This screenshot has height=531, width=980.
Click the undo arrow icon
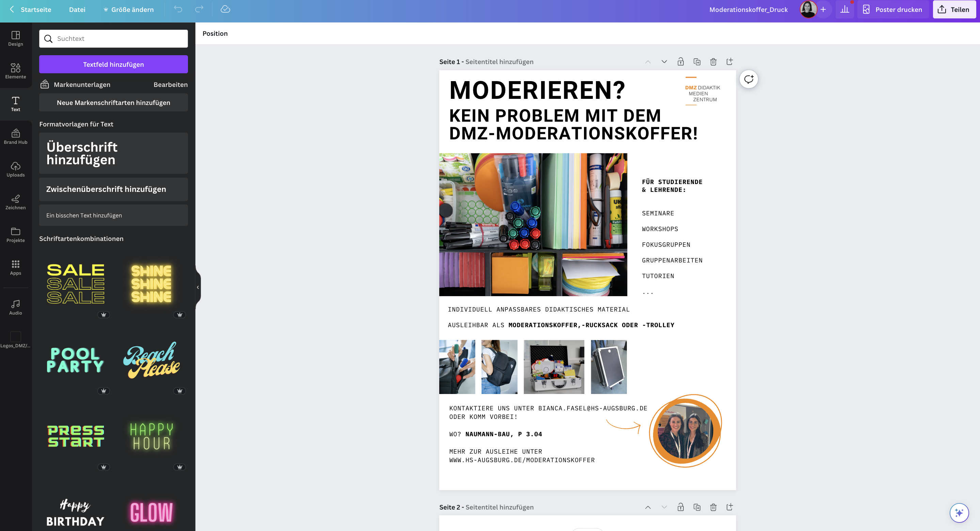pos(178,9)
